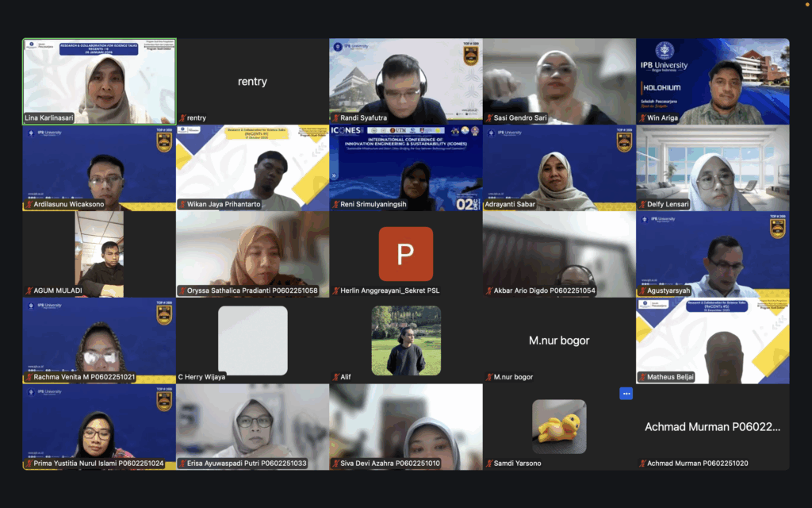The height and width of the screenshot is (508, 812).
Task: Click the large M.nur bogor name text
Action: click(x=559, y=341)
